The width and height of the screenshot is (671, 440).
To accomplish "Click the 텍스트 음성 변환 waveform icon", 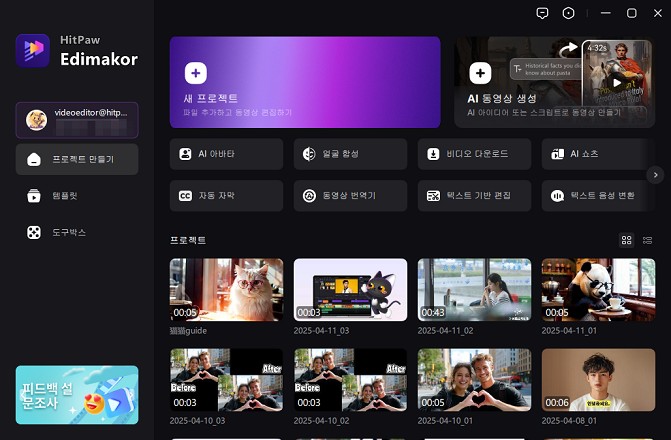I will pos(557,196).
